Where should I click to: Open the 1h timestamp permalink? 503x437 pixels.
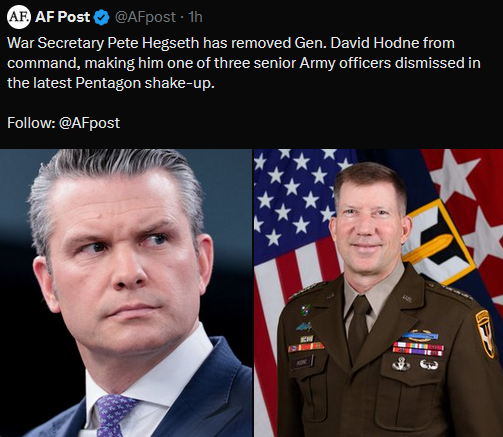[195, 17]
